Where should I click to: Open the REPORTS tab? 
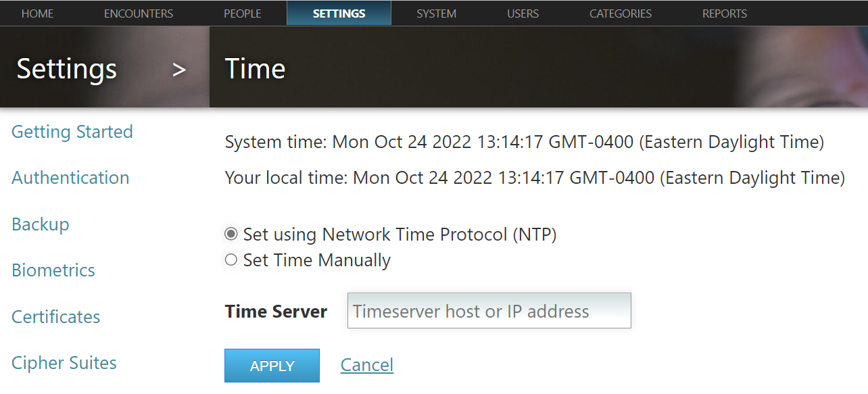pyautogui.click(x=725, y=14)
